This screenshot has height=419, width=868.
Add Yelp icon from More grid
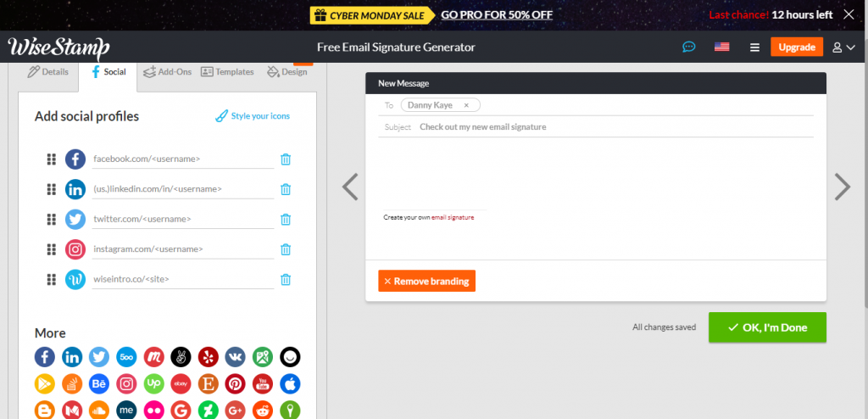(209, 357)
